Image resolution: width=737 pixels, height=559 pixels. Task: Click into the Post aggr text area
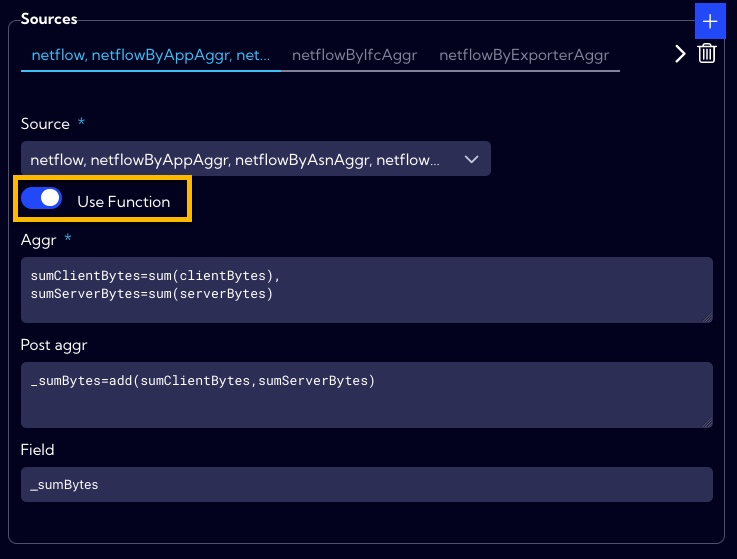click(x=367, y=394)
